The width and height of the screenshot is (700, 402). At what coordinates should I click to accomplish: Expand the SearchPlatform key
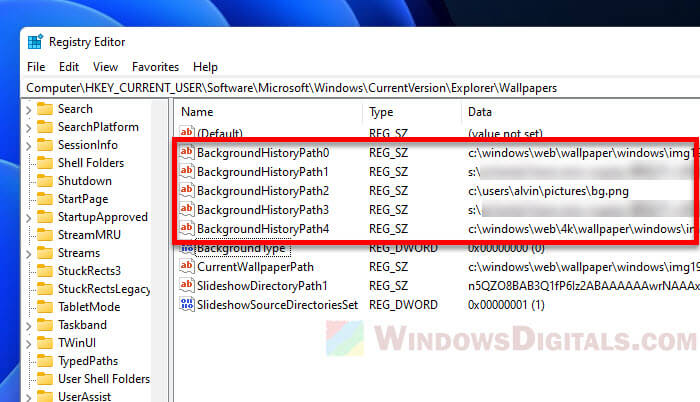pyautogui.click(x=29, y=128)
